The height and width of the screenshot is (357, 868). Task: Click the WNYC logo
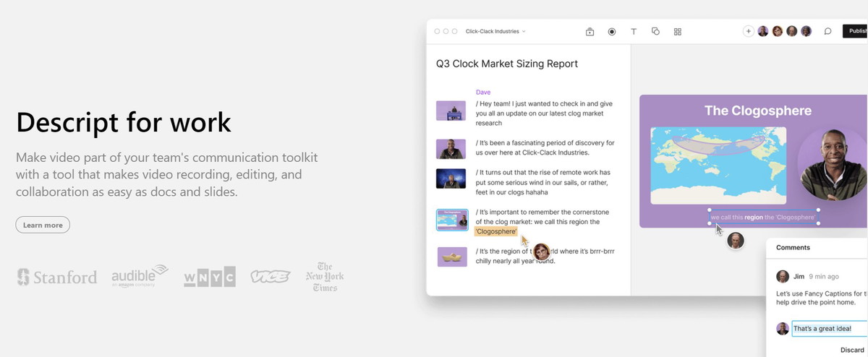click(x=209, y=277)
